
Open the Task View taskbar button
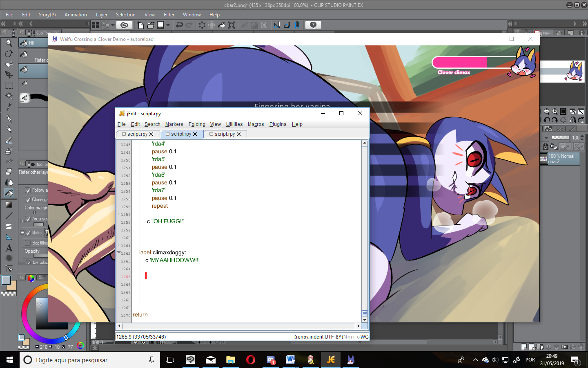(x=170, y=360)
